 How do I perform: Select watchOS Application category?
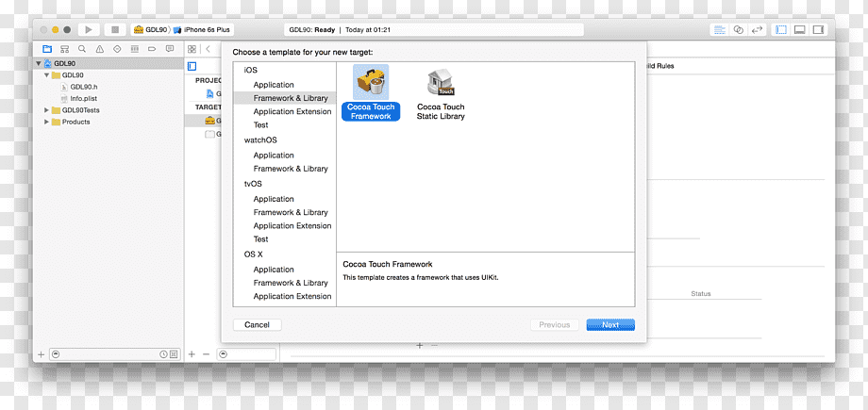pos(274,156)
